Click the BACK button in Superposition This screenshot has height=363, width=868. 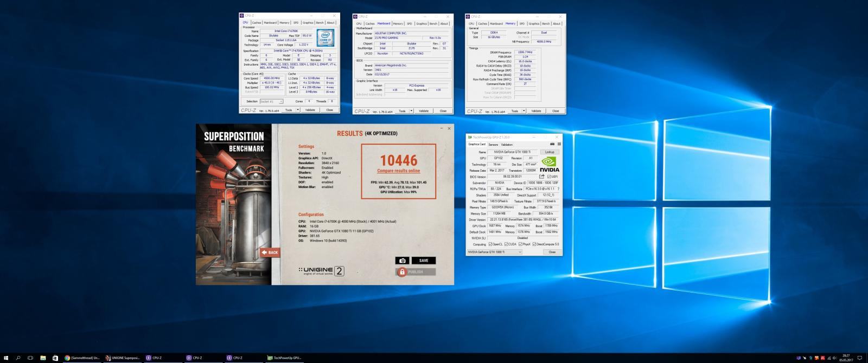pos(270,252)
